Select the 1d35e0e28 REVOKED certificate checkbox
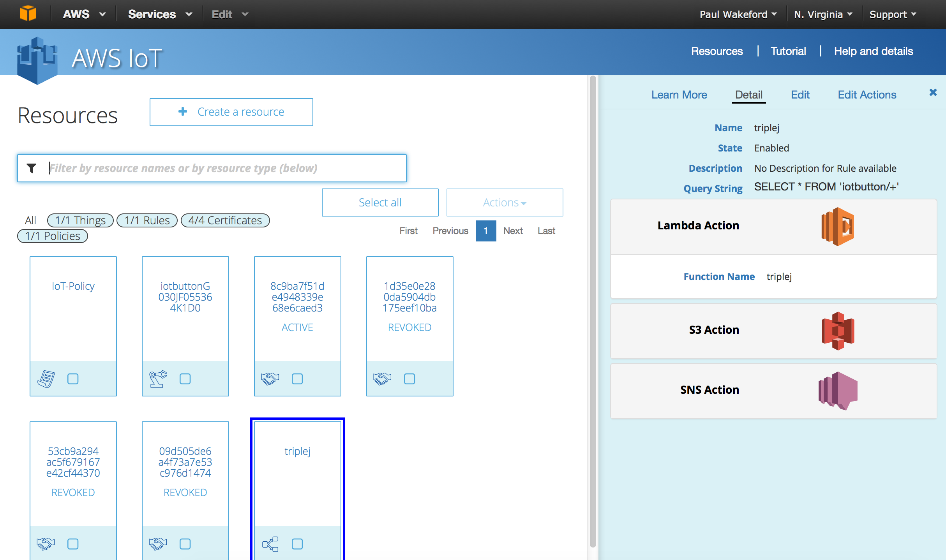This screenshot has height=560, width=946. click(409, 379)
